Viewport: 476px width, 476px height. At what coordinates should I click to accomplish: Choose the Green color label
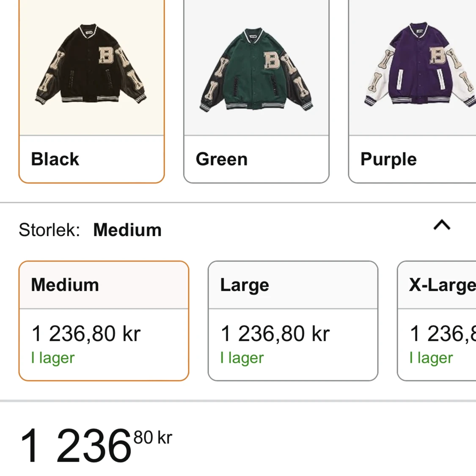[222, 160]
